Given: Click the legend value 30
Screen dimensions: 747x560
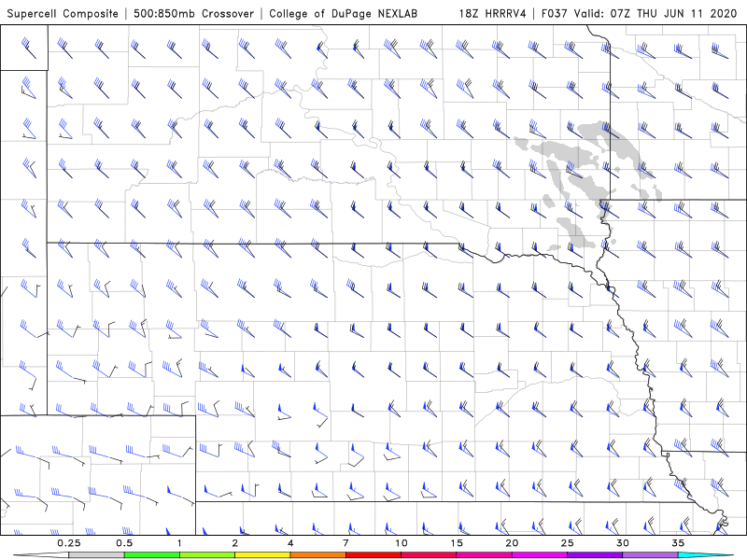Looking at the screenshot, I should click(x=623, y=543).
